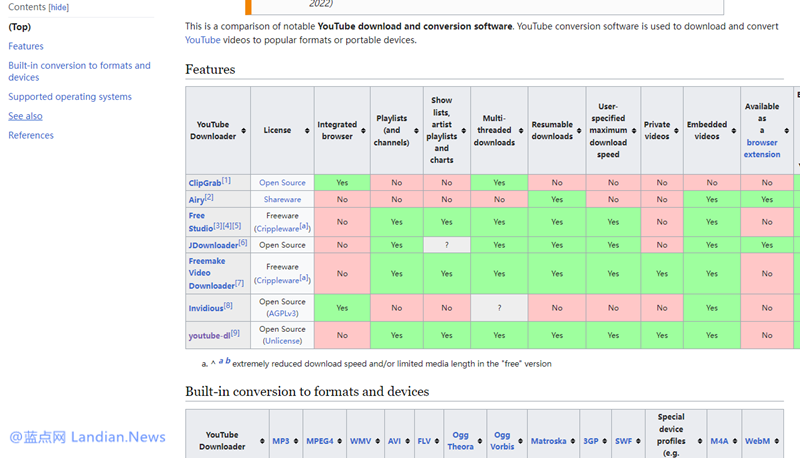Image resolution: width=800 pixels, height=458 pixels.
Task: Open youtube-dl Unlicense link
Action: pos(282,341)
